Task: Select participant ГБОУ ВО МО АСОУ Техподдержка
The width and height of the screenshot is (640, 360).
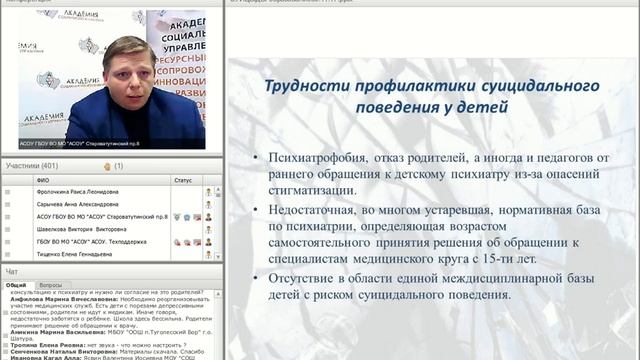Action: [91, 242]
